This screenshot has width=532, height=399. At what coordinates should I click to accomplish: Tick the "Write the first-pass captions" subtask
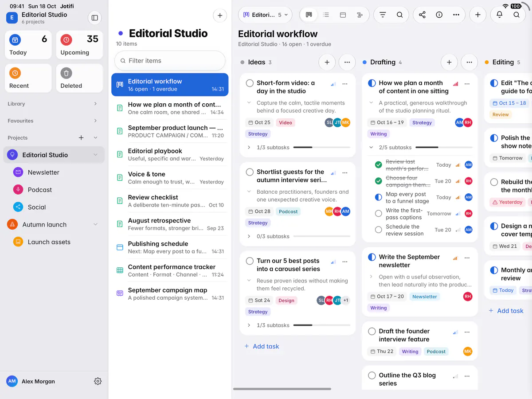point(378,214)
